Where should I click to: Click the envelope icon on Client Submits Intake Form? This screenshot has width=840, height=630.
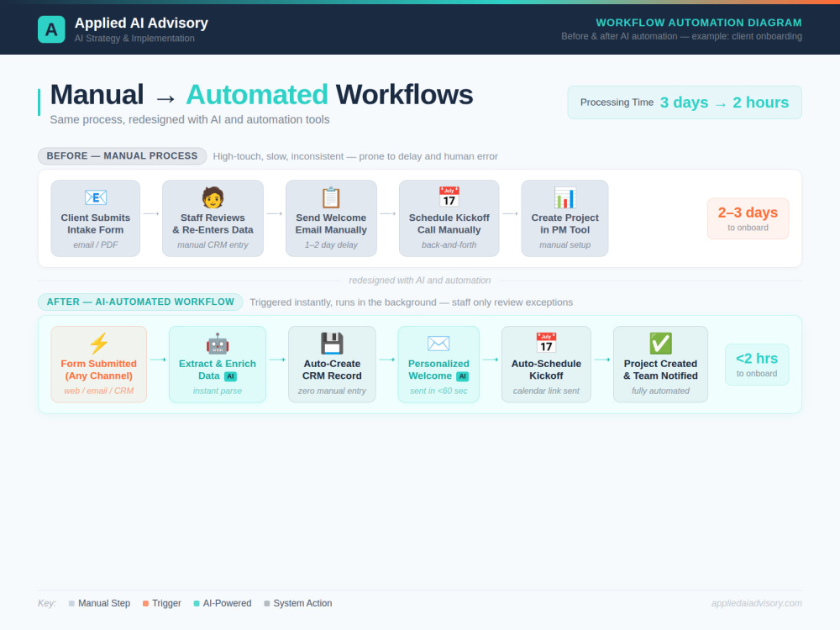(96, 197)
